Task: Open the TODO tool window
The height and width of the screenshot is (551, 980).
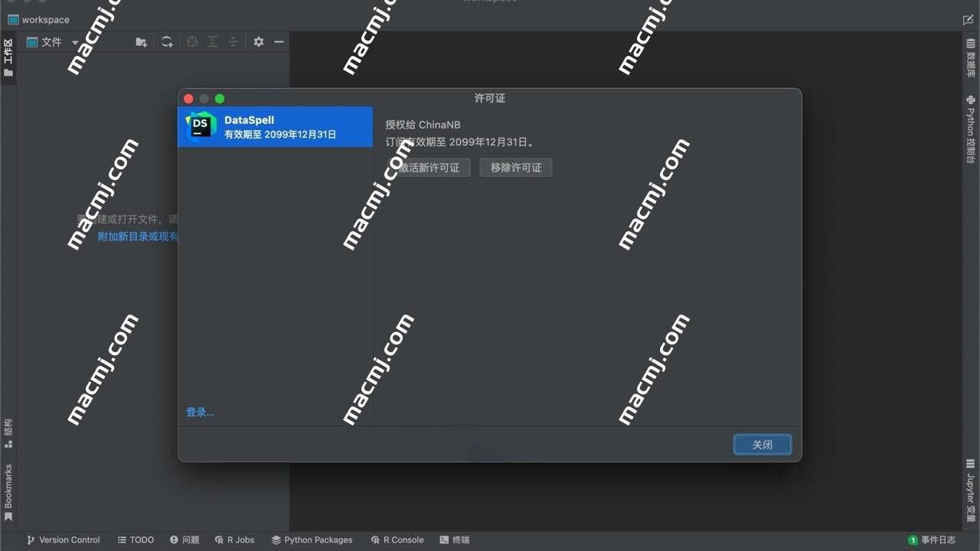Action: [136, 540]
